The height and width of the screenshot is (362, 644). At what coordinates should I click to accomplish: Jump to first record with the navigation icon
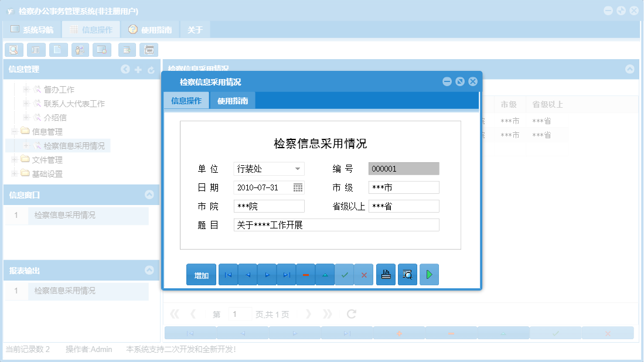click(x=228, y=274)
